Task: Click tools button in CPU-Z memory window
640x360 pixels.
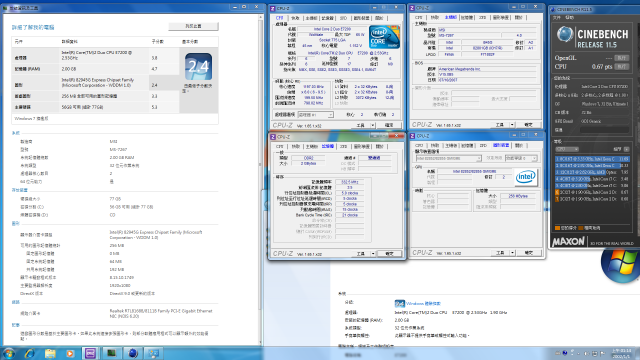Action: (x=360, y=254)
